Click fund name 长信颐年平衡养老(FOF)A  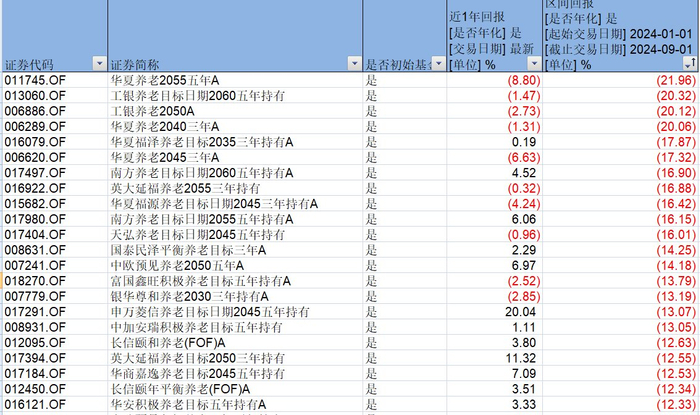[x=180, y=389]
